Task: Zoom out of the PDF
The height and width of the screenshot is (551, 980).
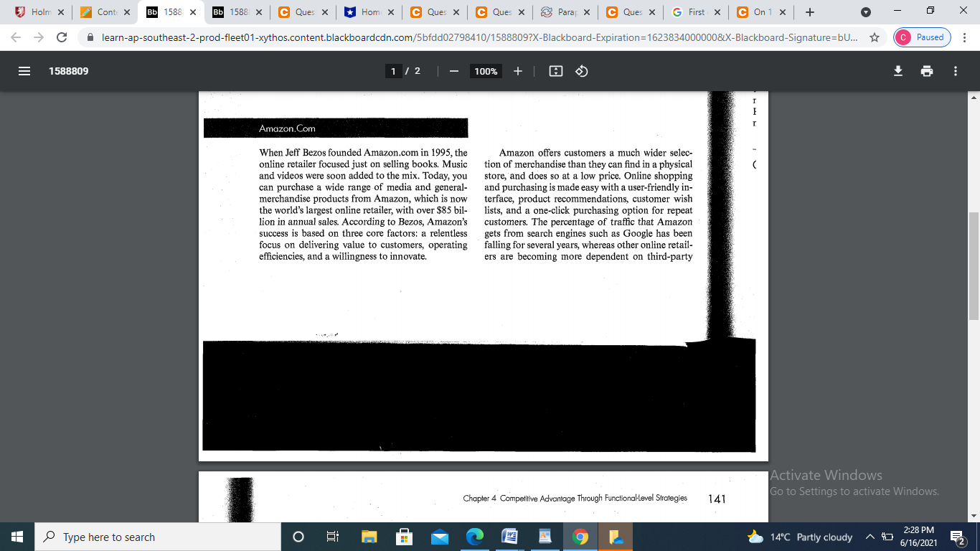Action: point(453,71)
